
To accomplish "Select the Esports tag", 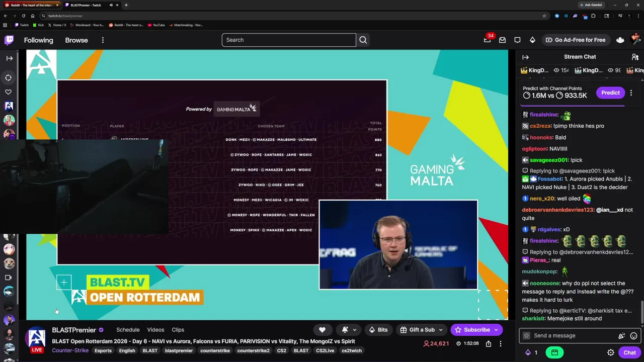I will [103, 350].
